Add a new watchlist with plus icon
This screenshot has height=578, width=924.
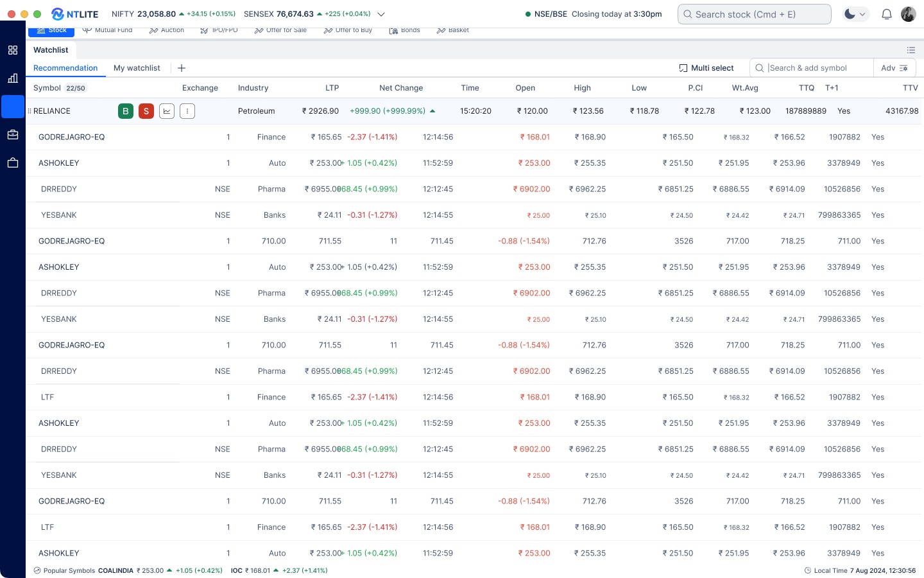(x=182, y=68)
